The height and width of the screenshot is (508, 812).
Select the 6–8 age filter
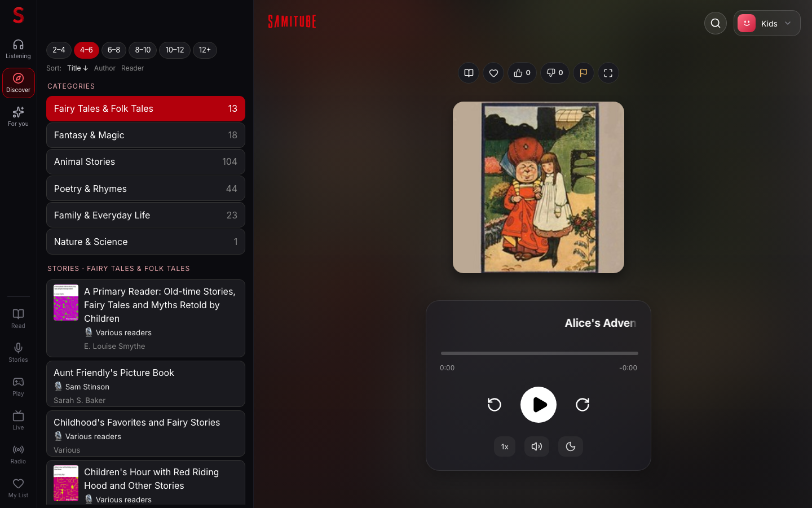[x=114, y=50]
